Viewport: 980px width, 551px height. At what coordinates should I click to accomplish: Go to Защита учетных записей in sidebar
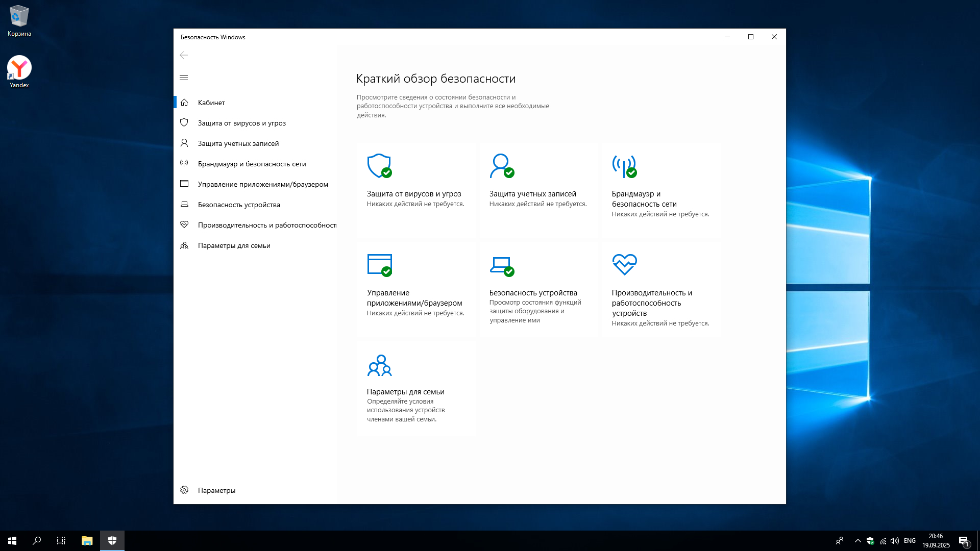point(238,143)
